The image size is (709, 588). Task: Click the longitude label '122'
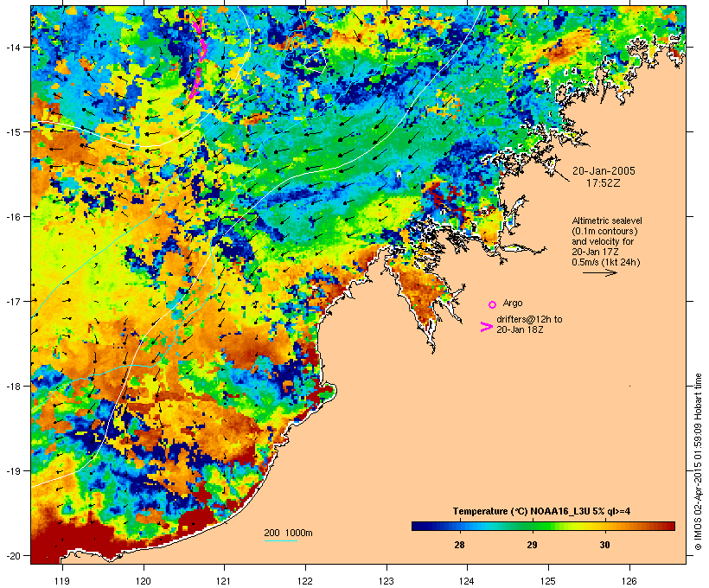pos(305,581)
